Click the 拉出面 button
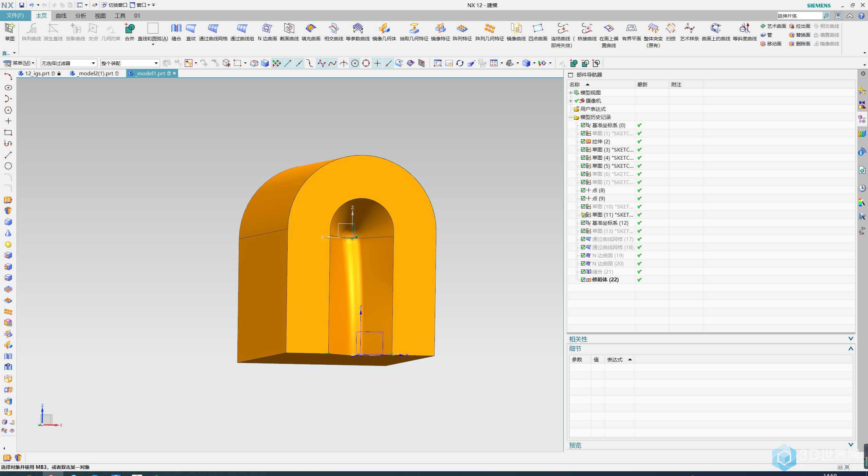The height and width of the screenshot is (476, 868). pos(800,26)
